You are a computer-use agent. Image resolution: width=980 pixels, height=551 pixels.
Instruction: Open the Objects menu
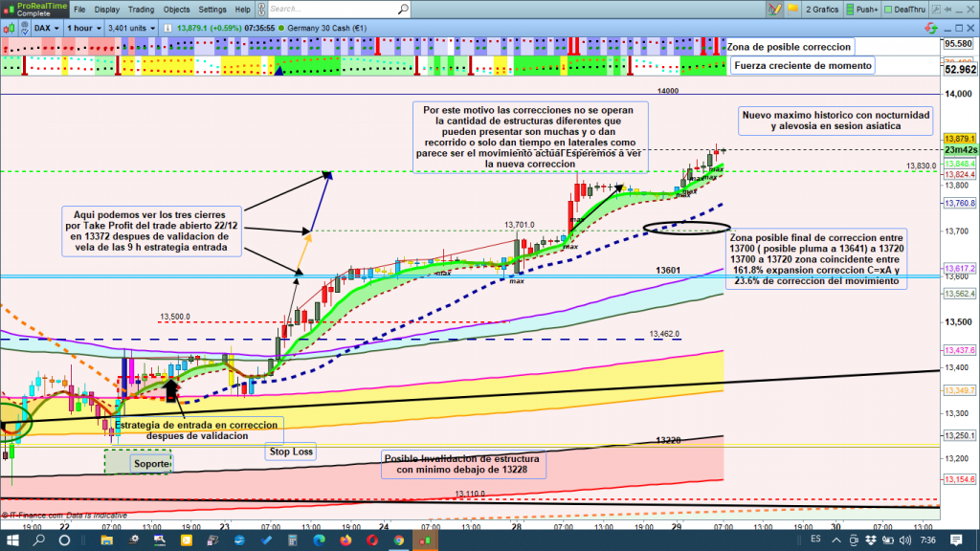[177, 10]
